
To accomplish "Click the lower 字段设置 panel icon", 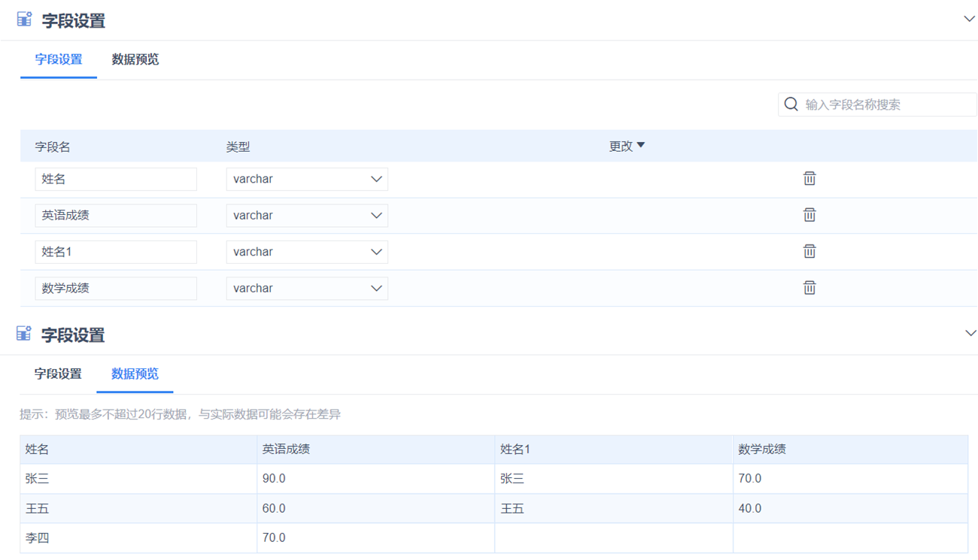I will pyautogui.click(x=24, y=334).
